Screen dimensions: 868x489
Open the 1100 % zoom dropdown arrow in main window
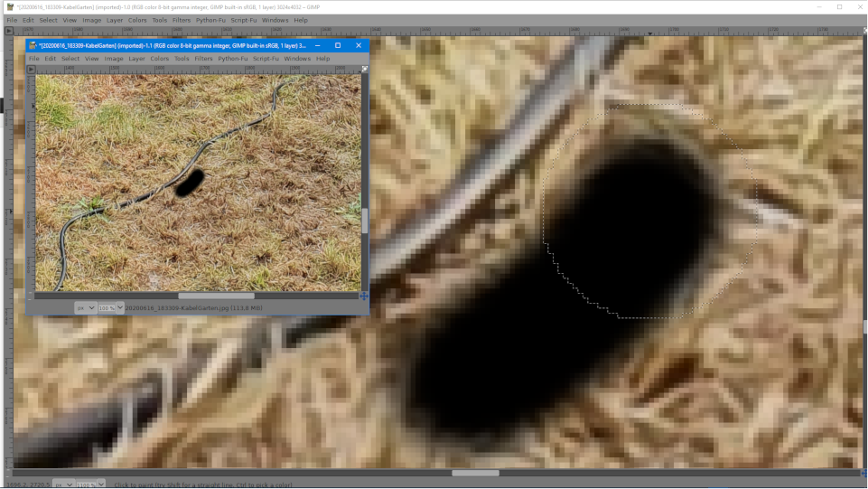pyautogui.click(x=101, y=484)
